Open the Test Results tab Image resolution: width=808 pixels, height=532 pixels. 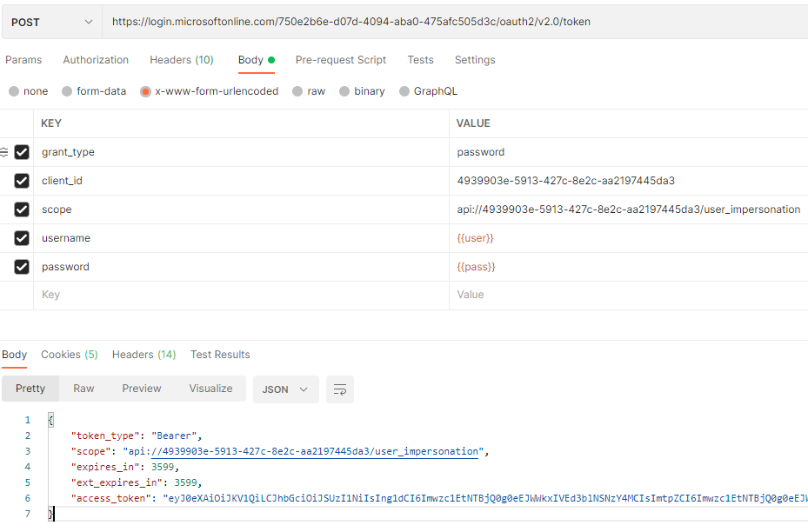click(220, 355)
